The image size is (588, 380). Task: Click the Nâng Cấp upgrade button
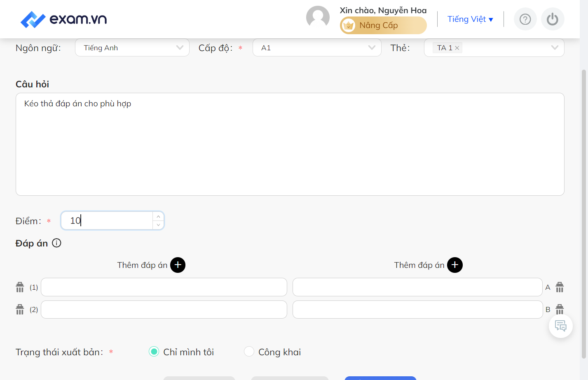pos(383,26)
